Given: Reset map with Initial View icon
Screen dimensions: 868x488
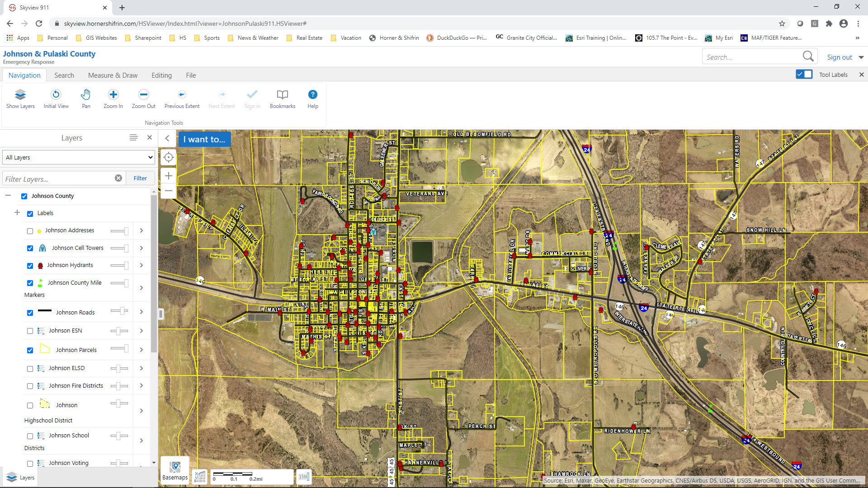Looking at the screenshot, I should pos(56,95).
